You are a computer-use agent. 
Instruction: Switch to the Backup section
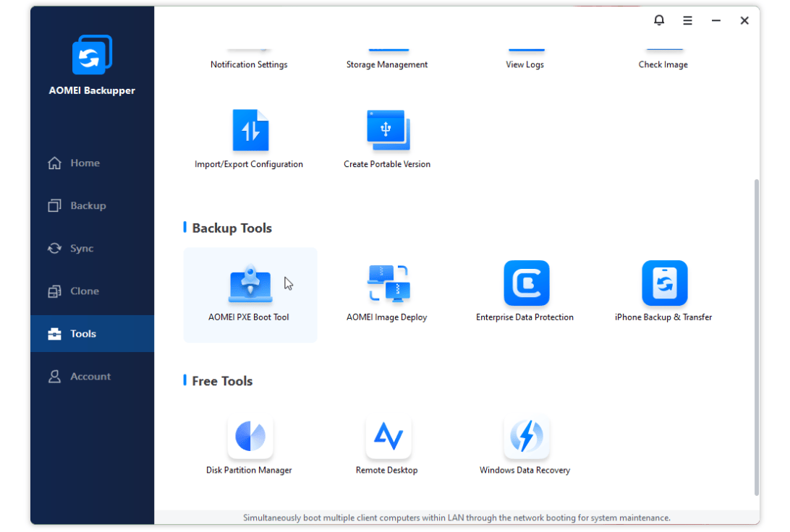point(92,205)
